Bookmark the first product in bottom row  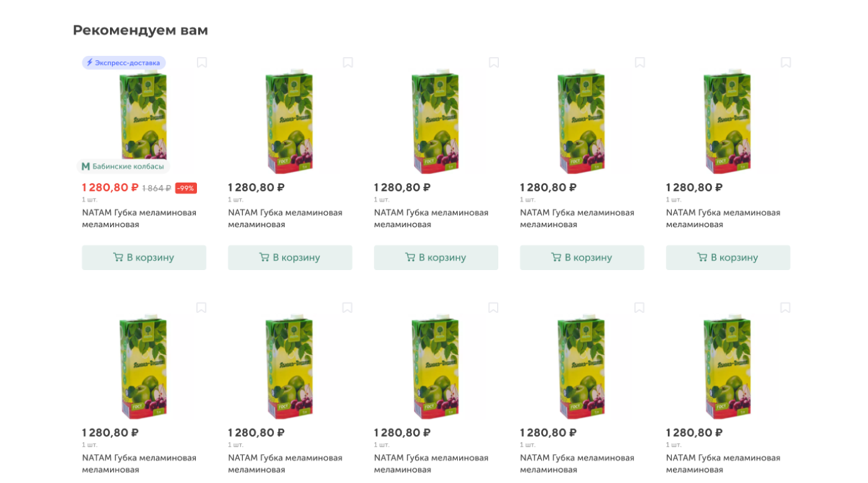click(x=201, y=307)
